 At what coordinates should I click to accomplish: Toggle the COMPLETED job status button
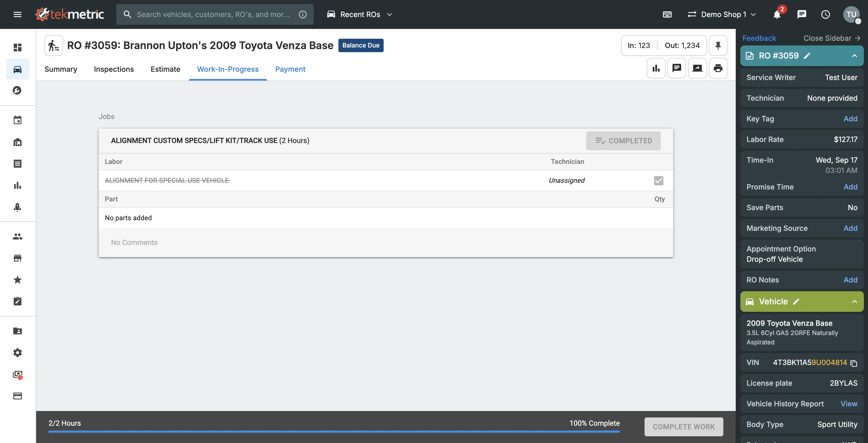point(623,141)
